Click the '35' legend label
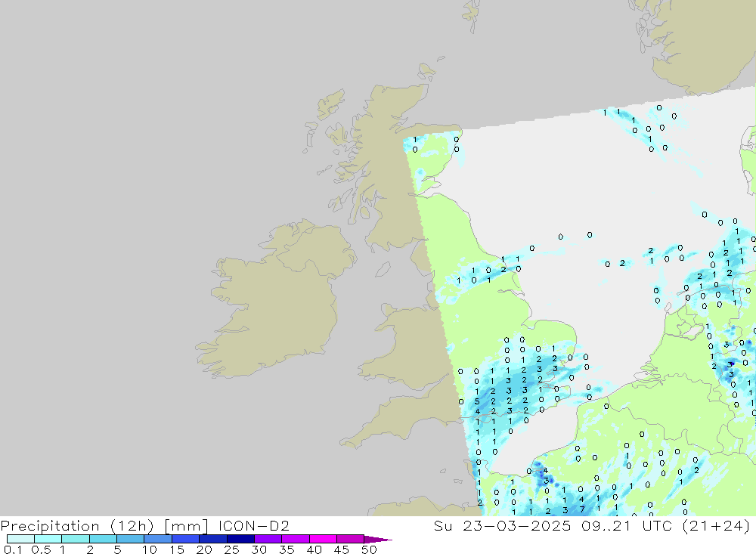Screen dimensions: 756x554 click(287, 549)
